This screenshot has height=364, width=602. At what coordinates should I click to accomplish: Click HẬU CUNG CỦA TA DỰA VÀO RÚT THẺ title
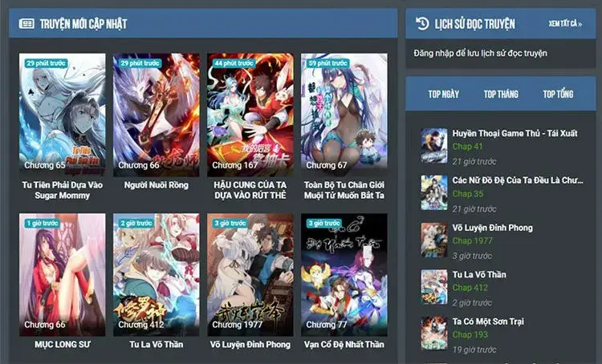coord(250,190)
